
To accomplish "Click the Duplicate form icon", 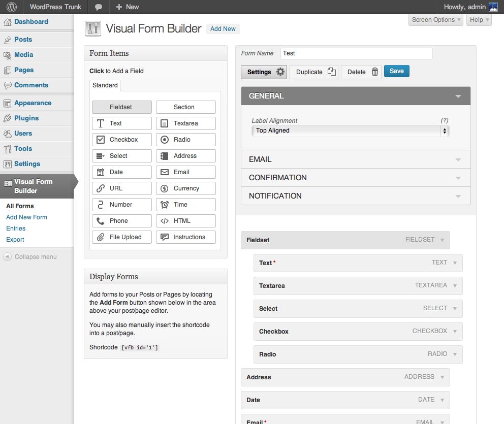I will [x=332, y=72].
